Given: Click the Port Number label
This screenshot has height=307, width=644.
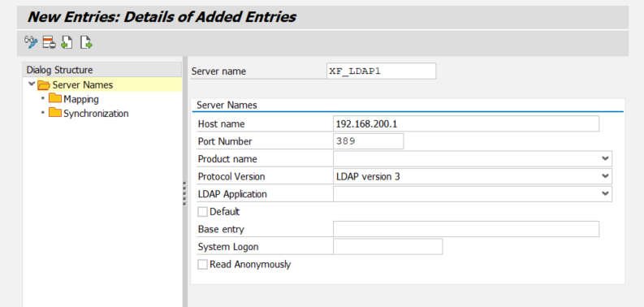Looking at the screenshot, I should pos(225,142).
